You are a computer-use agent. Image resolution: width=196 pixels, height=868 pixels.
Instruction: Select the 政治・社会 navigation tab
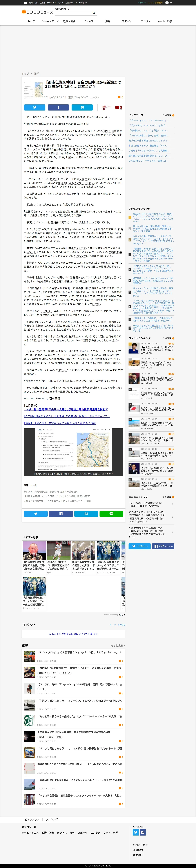pyautogui.click(x=69, y=21)
